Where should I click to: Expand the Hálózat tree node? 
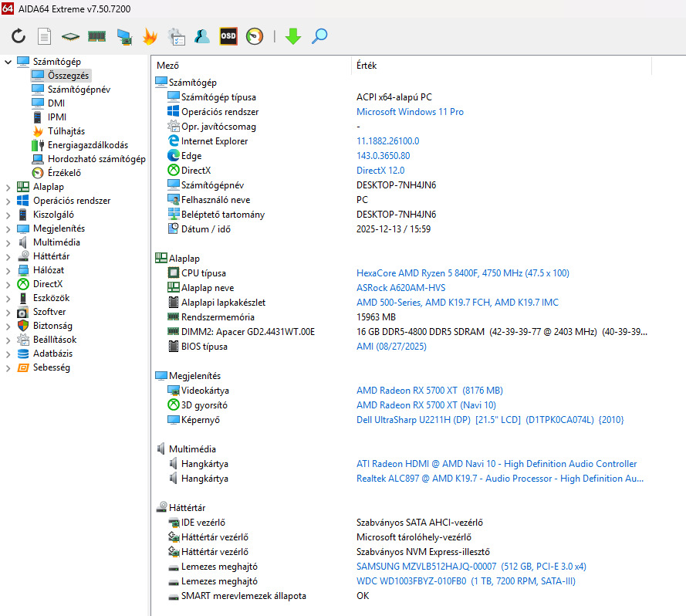pyautogui.click(x=8, y=271)
